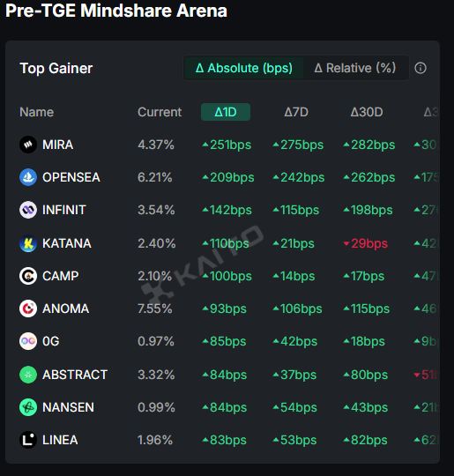This screenshot has height=476, width=454.
Task: Switch to Δ Absolute (bps) mode
Action: click(x=244, y=68)
